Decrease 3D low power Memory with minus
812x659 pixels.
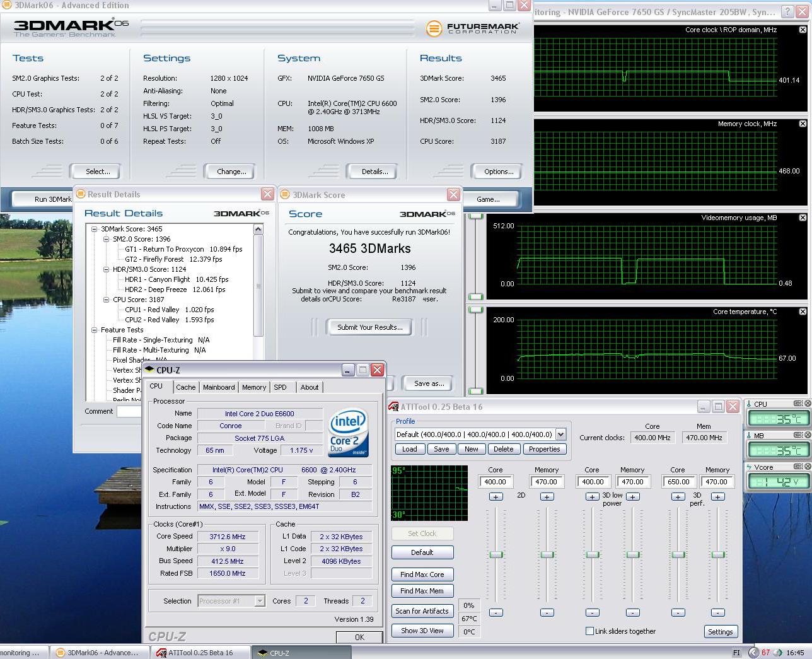(632, 612)
